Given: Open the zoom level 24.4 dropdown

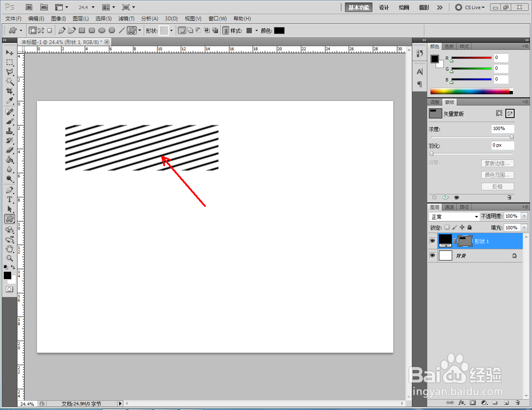Looking at the screenshot, I should pos(93,7).
